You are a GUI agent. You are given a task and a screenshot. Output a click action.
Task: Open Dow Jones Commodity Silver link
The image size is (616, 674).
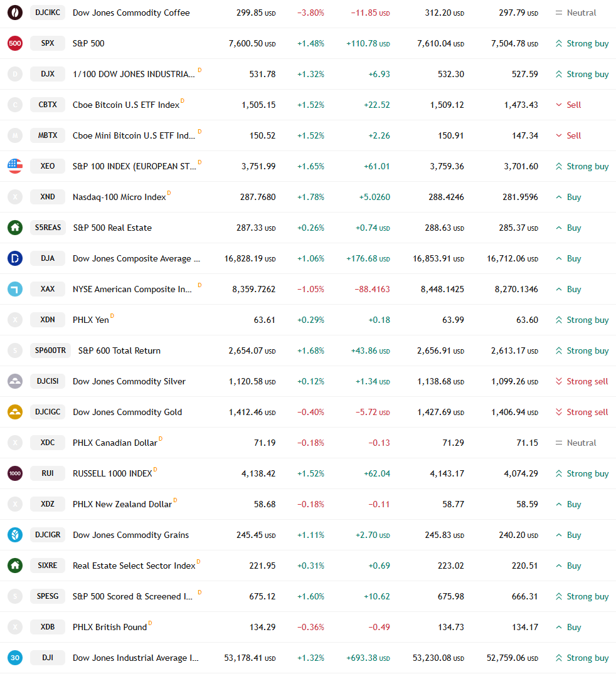coord(129,381)
